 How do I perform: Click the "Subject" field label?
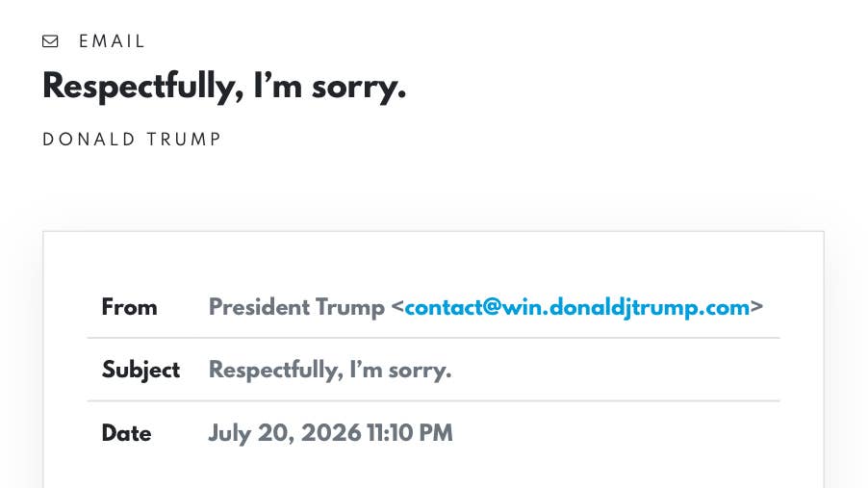(x=140, y=370)
